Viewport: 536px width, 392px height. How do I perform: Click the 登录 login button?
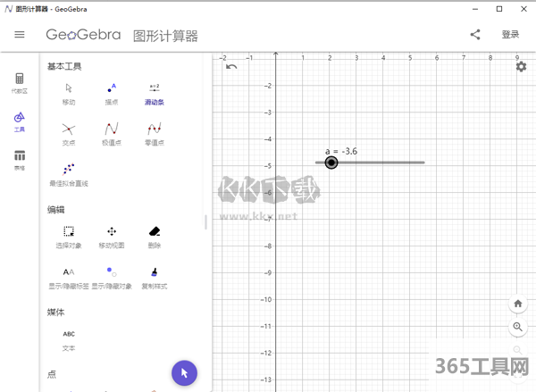(x=510, y=35)
